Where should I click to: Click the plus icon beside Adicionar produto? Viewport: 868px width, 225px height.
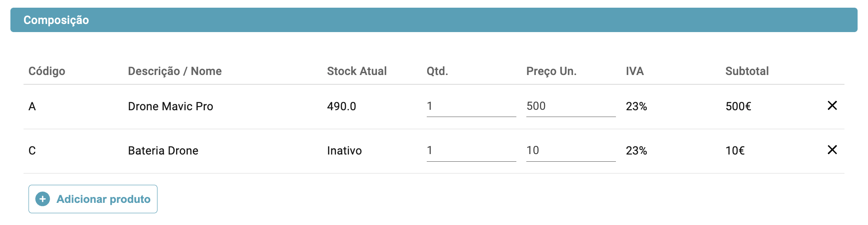pyautogui.click(x=43, y=199)
